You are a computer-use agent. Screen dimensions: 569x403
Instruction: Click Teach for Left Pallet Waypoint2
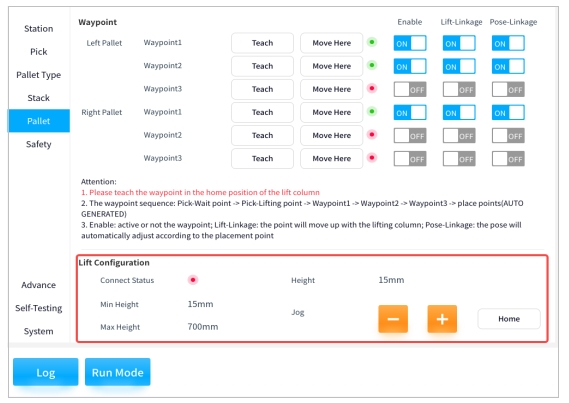point(262,66)
